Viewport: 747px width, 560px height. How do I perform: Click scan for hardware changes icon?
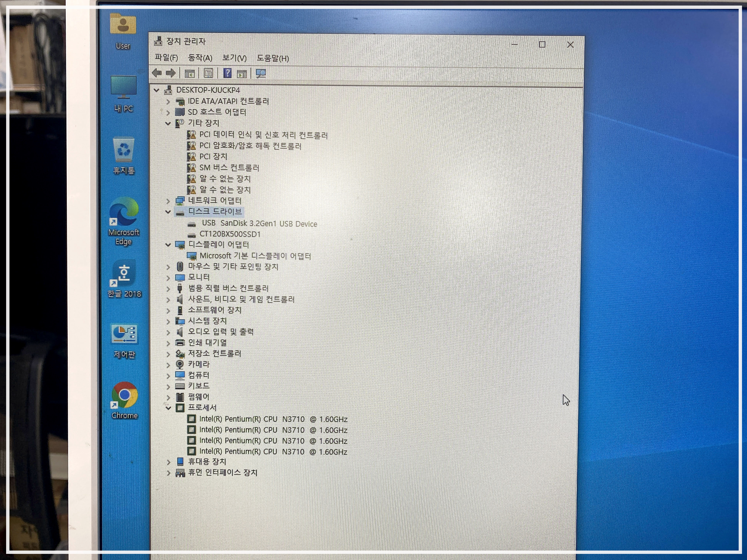coord(261,74)
